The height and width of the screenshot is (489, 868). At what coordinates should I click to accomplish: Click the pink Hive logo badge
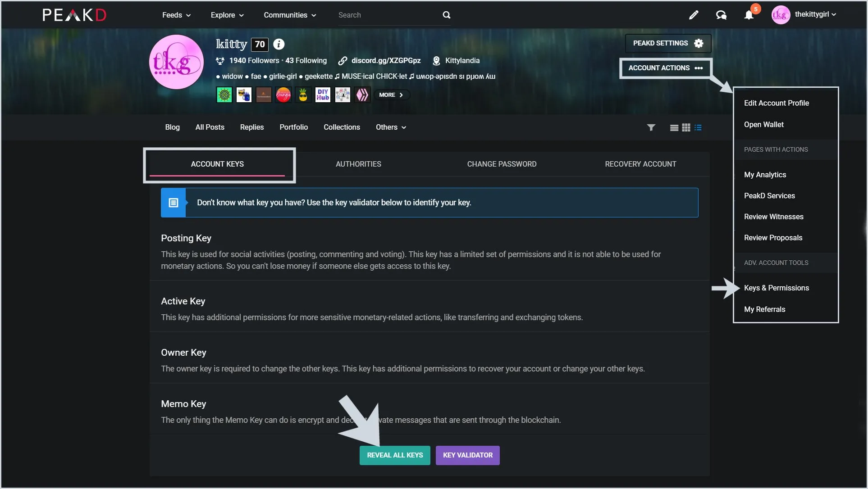point(362,95)
